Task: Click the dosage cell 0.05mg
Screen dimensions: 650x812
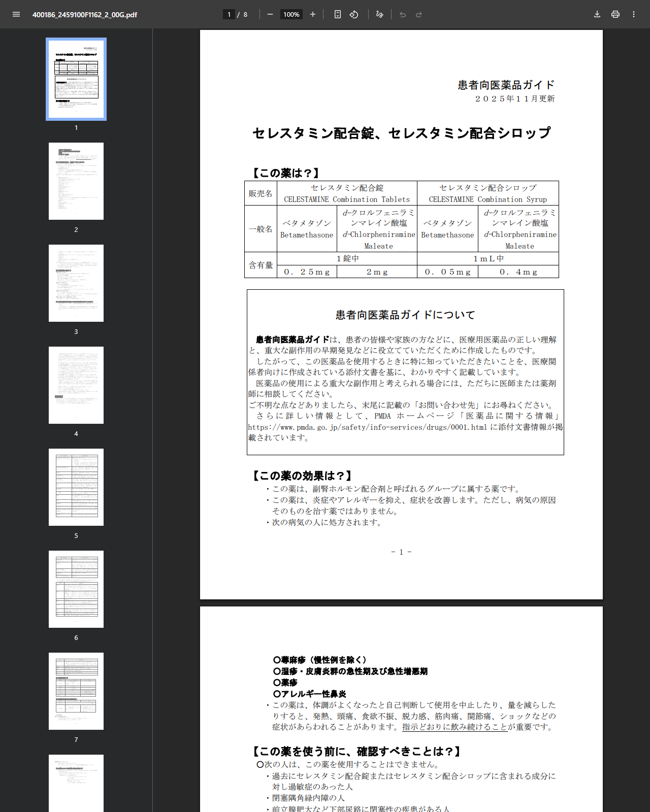Action: coord(448,272)
